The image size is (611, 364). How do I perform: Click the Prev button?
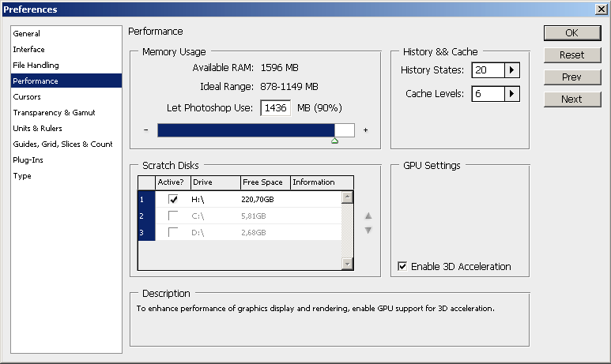(x=571, y=77)
